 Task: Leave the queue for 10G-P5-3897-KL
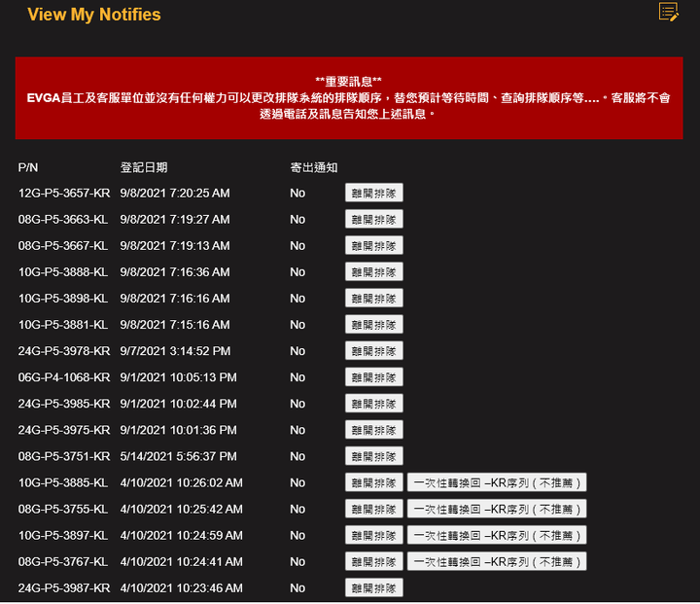point(374,536)
